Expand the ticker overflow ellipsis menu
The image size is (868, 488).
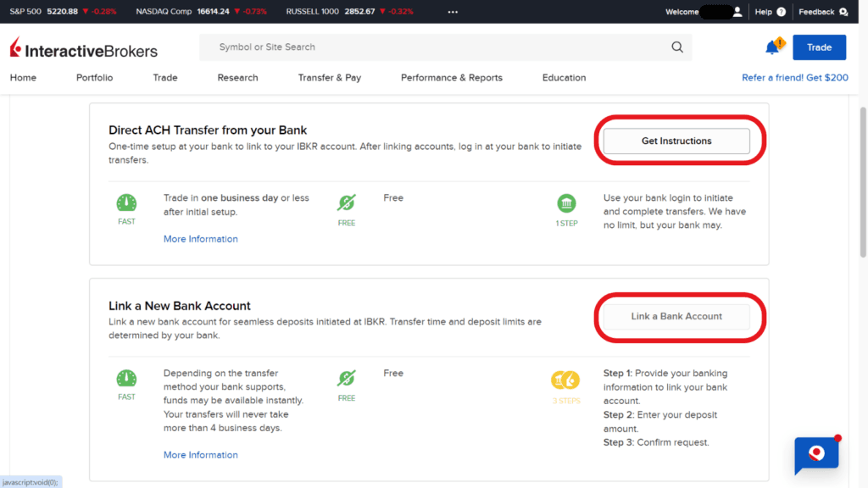(x=452, y=12)
